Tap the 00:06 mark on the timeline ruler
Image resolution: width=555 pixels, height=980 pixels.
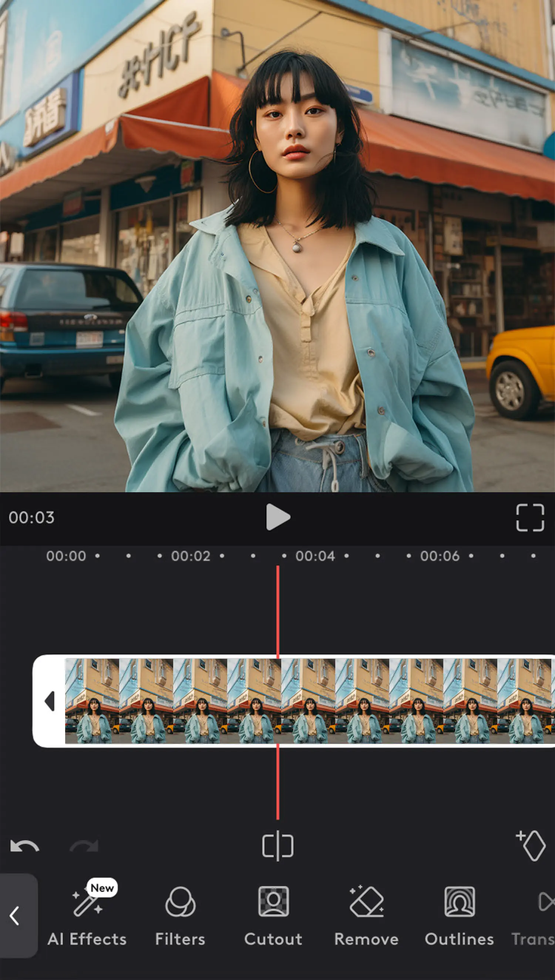click(440, 556)
